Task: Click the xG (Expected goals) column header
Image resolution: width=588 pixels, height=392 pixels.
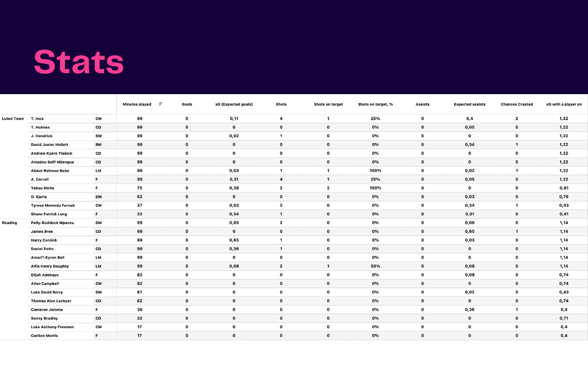Action: pos(234,104)
